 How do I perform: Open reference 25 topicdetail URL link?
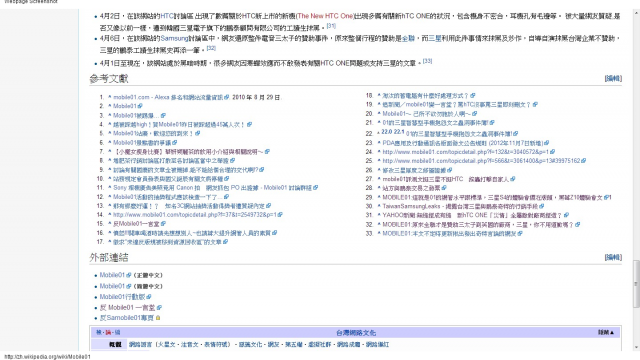tap(481, 161)
